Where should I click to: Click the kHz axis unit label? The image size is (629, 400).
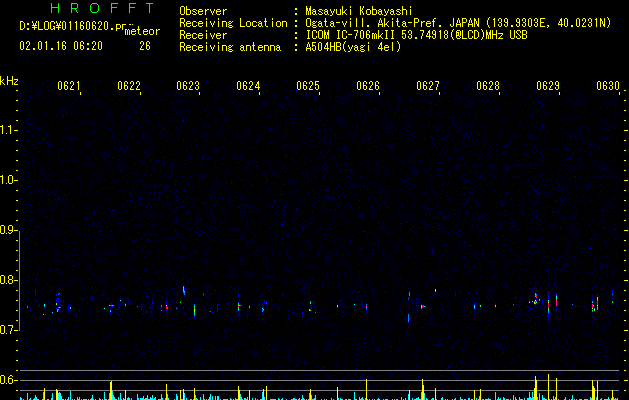9,81
